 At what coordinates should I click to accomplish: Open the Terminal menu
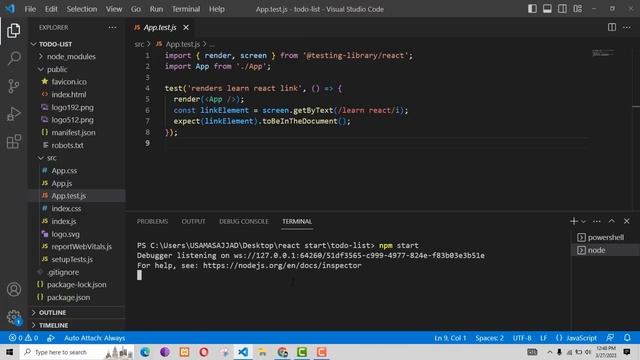tap(186, 9)
